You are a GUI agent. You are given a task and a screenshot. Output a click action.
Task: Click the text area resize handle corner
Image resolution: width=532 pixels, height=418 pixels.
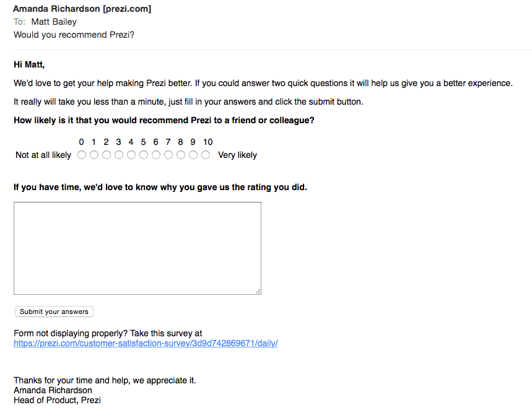pyautogui.click(x=258, y=291)
